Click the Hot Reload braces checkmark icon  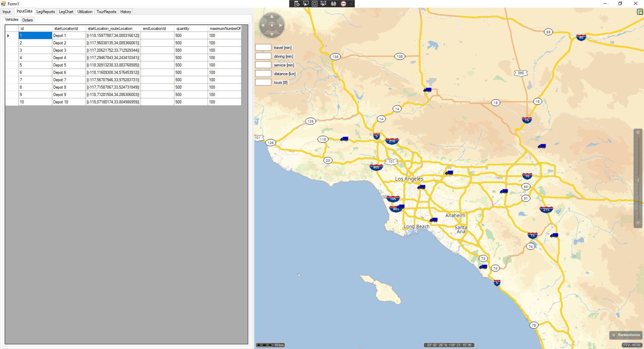(x=333, y=4)
